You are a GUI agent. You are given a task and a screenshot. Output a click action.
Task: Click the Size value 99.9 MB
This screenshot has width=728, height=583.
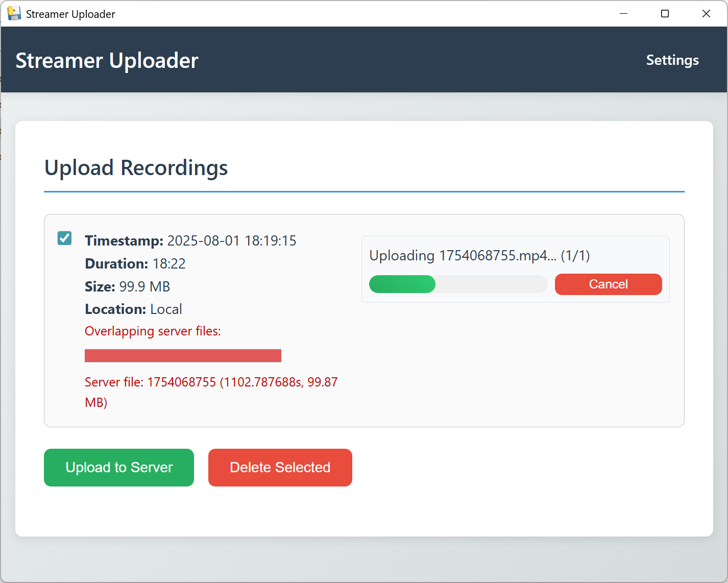[x=144, y=286]
